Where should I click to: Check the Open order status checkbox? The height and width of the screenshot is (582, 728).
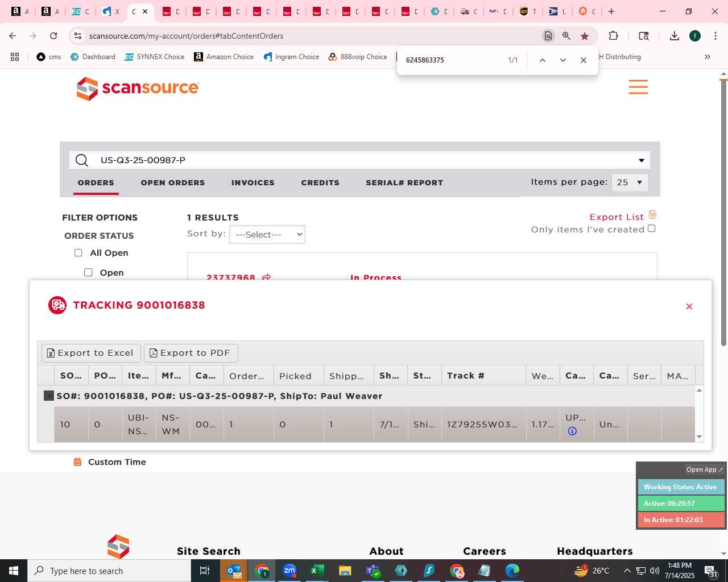(88, 273)
